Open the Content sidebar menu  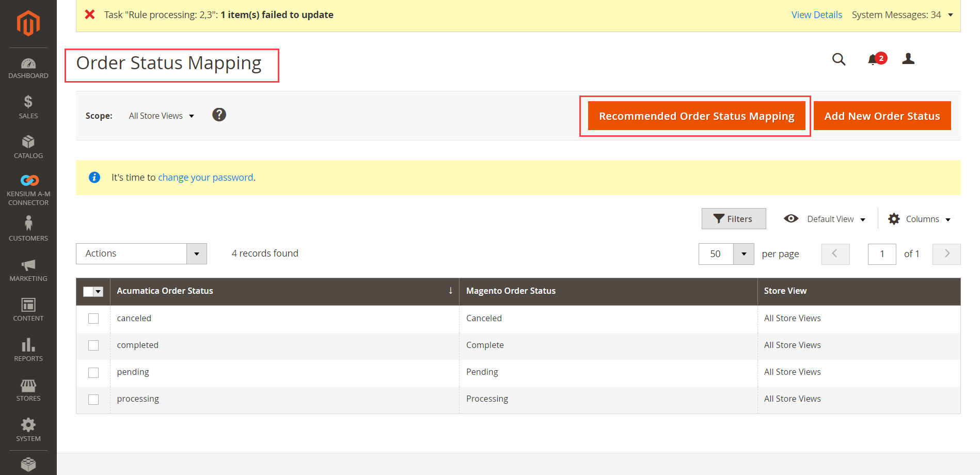click(28, 309)
